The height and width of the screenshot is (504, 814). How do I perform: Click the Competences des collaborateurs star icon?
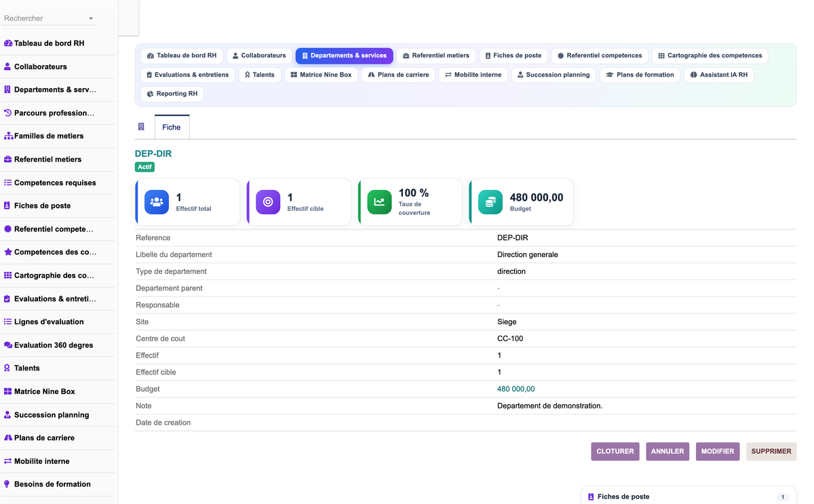(8, 252)
